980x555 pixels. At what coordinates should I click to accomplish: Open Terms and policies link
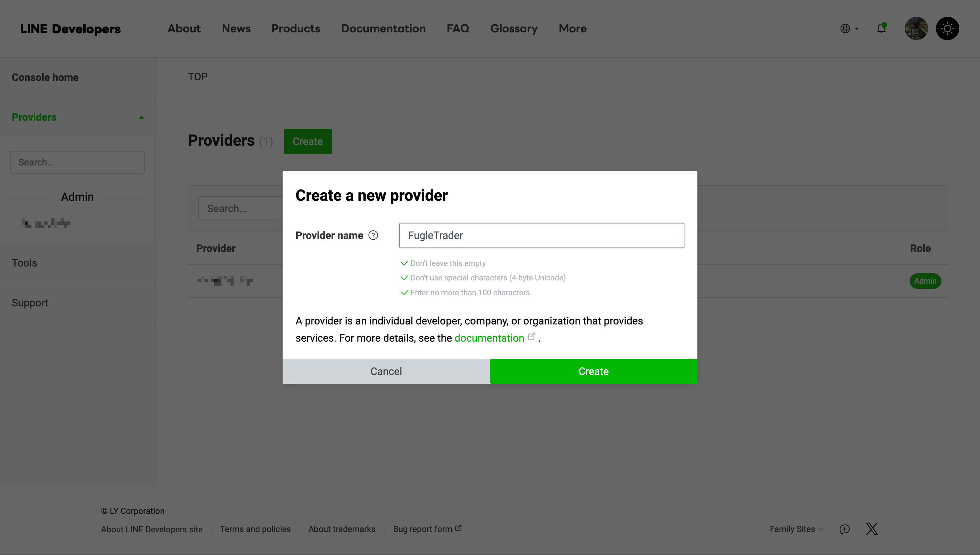pos(255,529)
